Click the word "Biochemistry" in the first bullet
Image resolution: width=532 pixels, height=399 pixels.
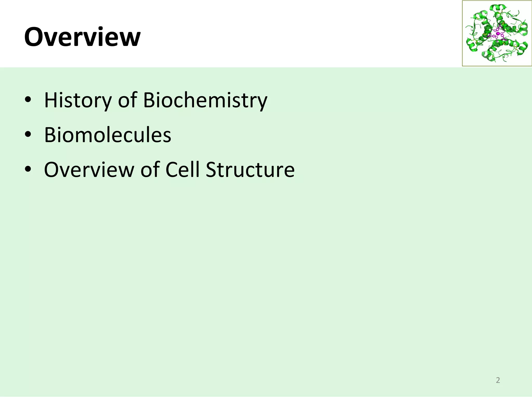click(x=205, y=100)
